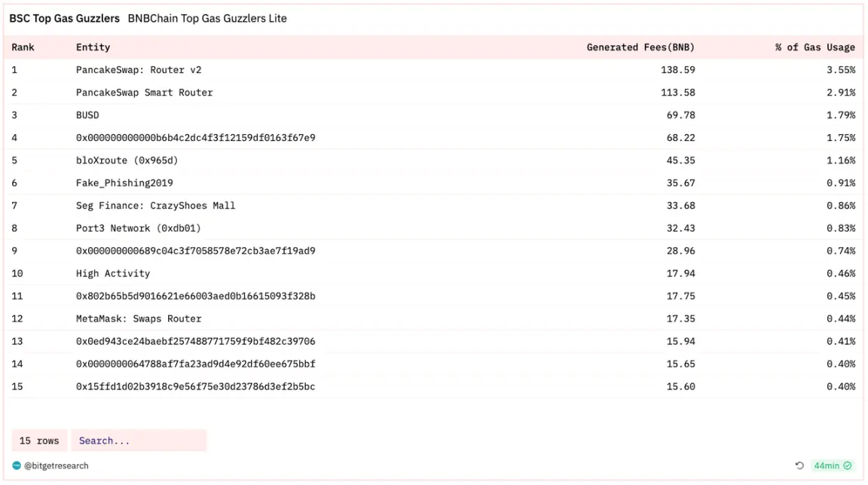Click the 2.91% gas usage value
Image resolution: width=868 pixels, height=485 pixels.
pos(841,93)
